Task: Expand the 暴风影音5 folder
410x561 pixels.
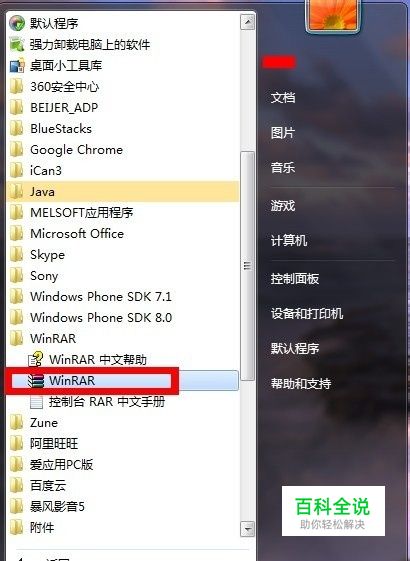Action: pyautogui.click(x=123, y=507)
